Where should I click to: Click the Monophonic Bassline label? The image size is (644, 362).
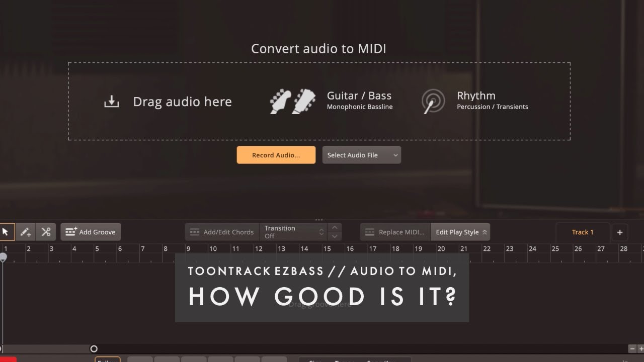[360, 107]
